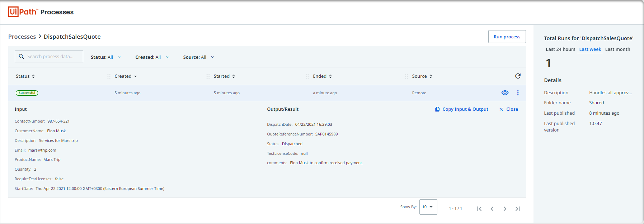644x224 pixels.
Task: Sort by the Status column
Action: tap(25, 76)
